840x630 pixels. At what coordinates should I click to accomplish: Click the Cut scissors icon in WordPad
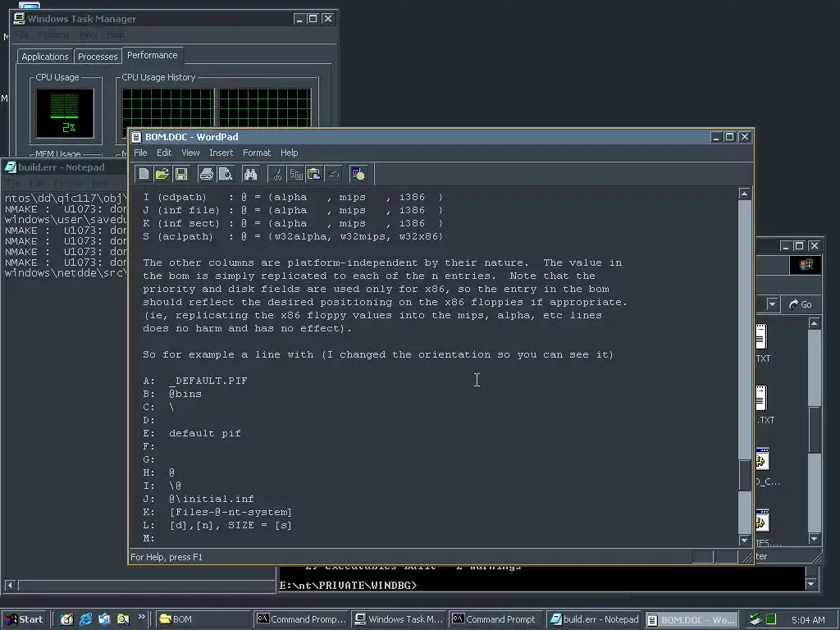(x=277, y=174)
